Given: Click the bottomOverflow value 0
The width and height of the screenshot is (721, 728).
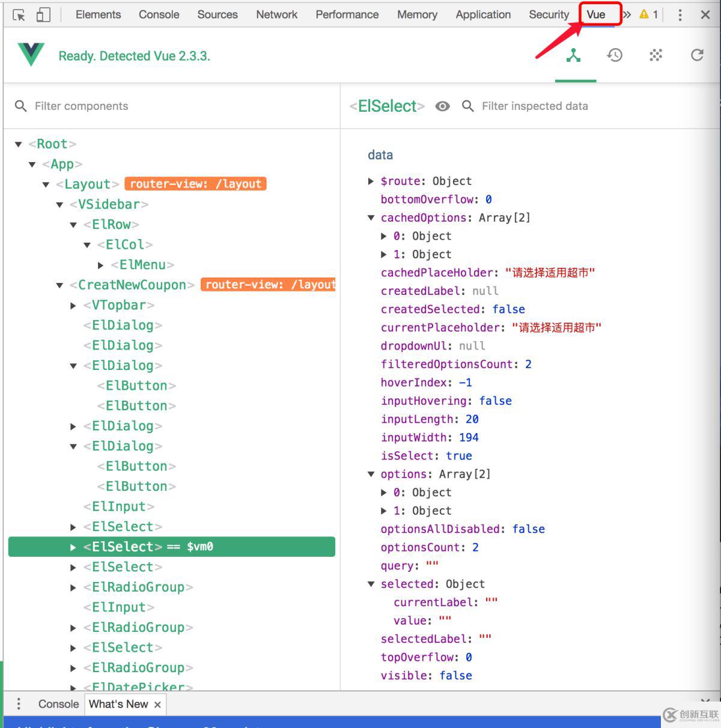Looking at the screenshot, I should click(488, 199).
